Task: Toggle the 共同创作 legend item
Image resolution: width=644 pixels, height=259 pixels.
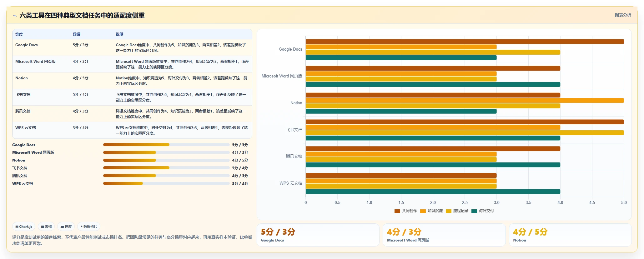Action: point(405,211)
